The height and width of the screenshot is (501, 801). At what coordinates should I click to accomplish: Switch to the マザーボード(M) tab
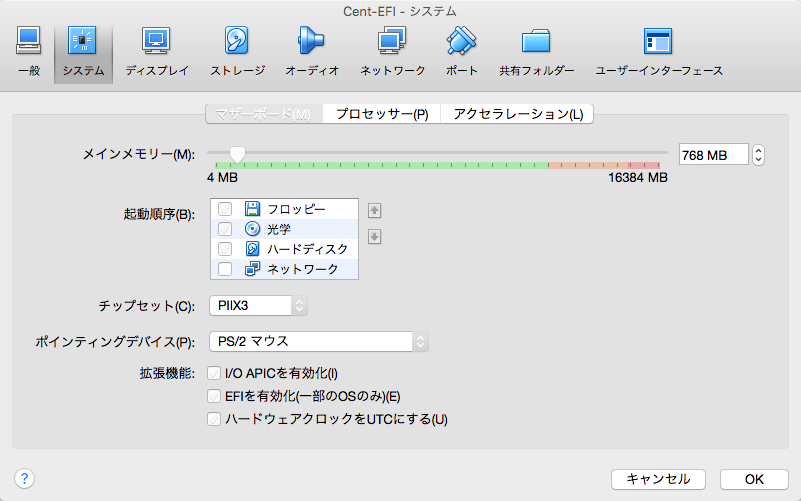[x=264, y=114]
